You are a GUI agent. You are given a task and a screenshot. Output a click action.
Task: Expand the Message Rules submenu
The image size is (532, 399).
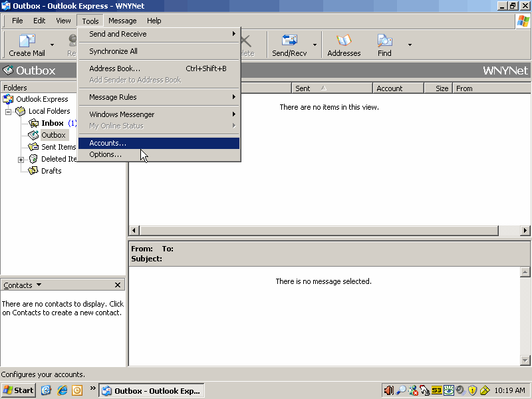point(159,97)
